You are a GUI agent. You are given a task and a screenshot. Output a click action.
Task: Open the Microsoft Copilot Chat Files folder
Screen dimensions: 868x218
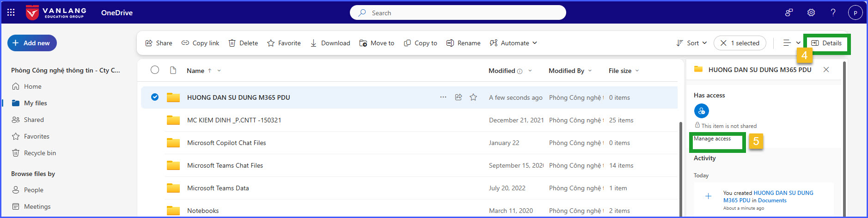(226, 143)
